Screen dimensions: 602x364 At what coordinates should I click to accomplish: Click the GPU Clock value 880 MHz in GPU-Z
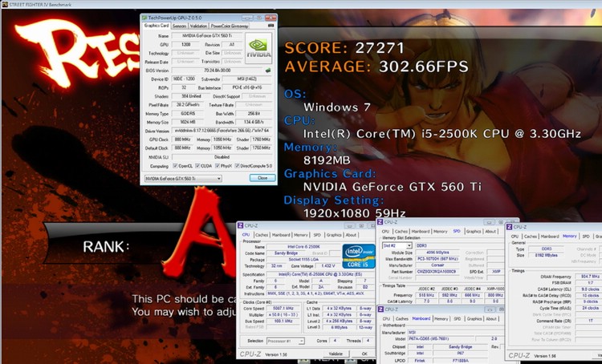click(x=183, y=140)
